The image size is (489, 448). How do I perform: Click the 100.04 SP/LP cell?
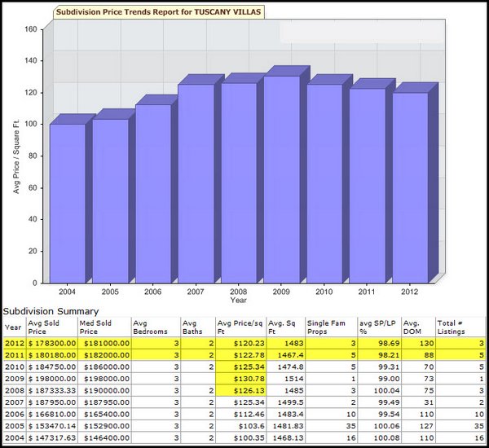pos(379,391)
